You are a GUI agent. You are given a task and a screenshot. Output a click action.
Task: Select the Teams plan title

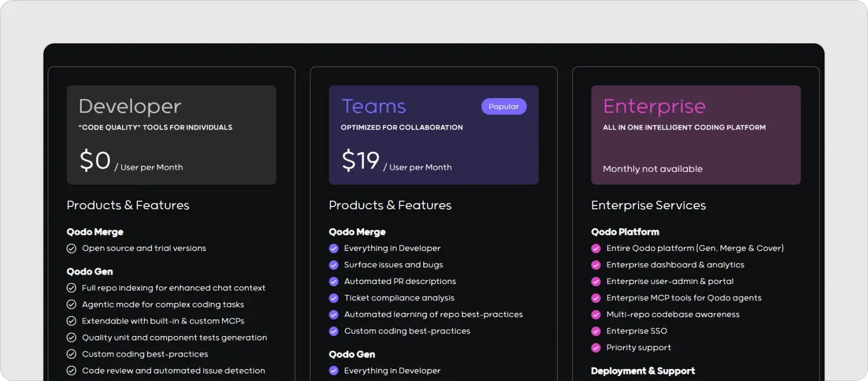pos(373,106)
